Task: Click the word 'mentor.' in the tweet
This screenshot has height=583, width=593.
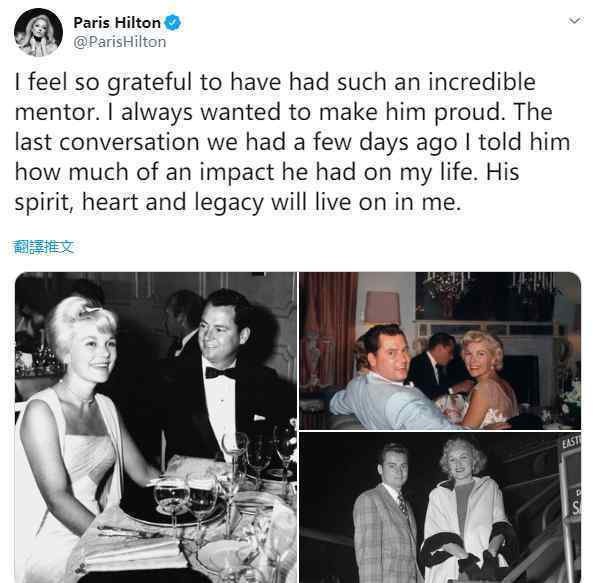Action: [x=58, y=112]
